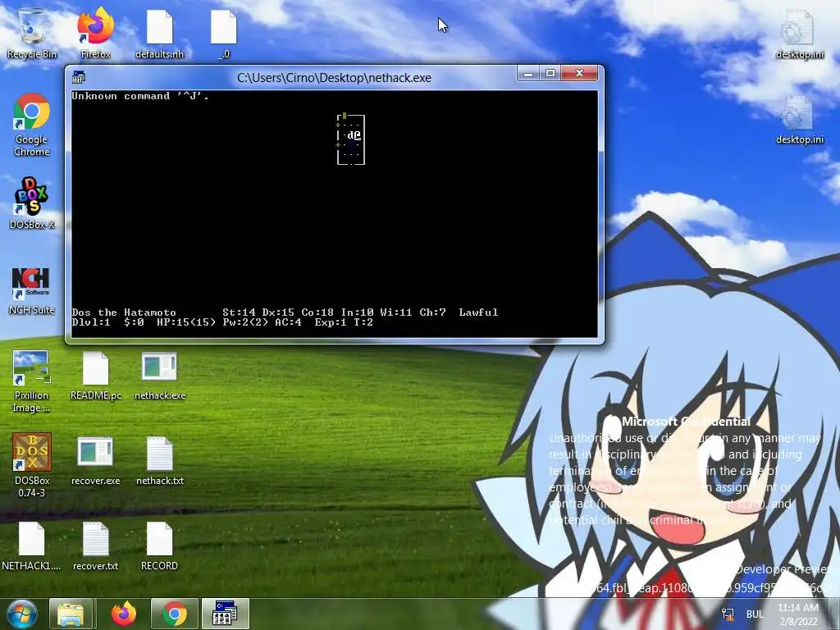Open the Recycle Bin desktop icon
This screenshot has width=840, height=630.
[x=32, y=33]
